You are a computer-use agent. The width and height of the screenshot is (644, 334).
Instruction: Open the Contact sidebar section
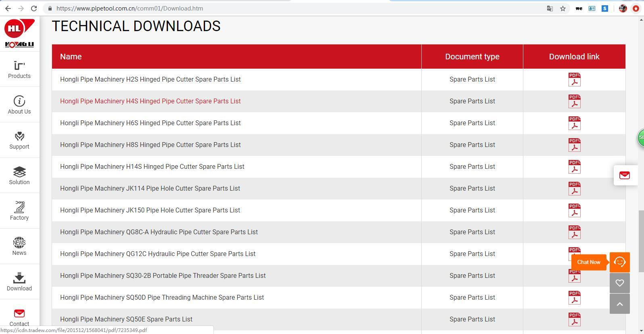click(19, 317)
